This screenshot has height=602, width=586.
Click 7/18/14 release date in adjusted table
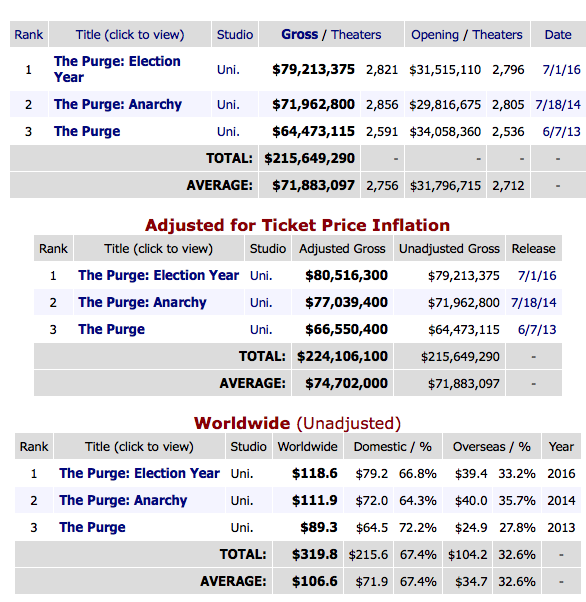(533, 303)
